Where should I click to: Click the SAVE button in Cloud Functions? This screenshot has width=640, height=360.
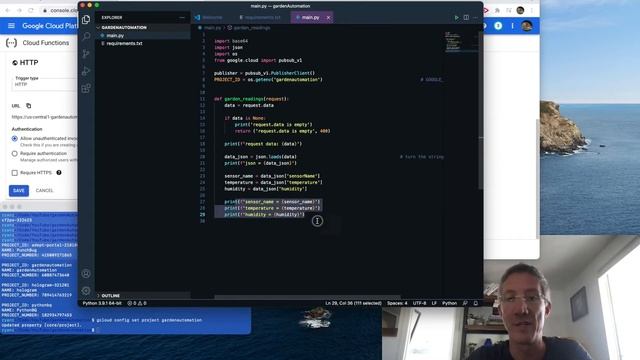tap(19, 191)
